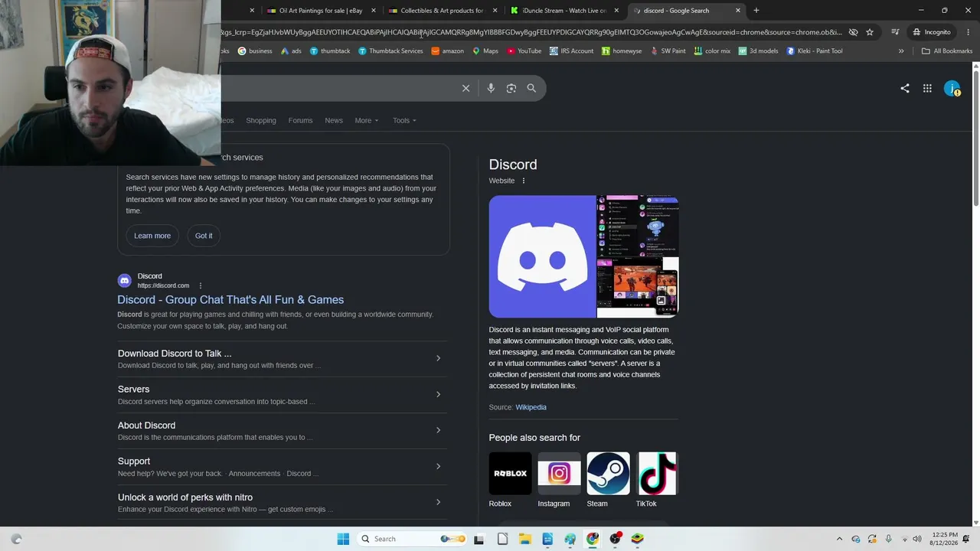980x551 pixels.
Task: Switch to the Collectibles & Art tab
Action: [x=442, y=11]
